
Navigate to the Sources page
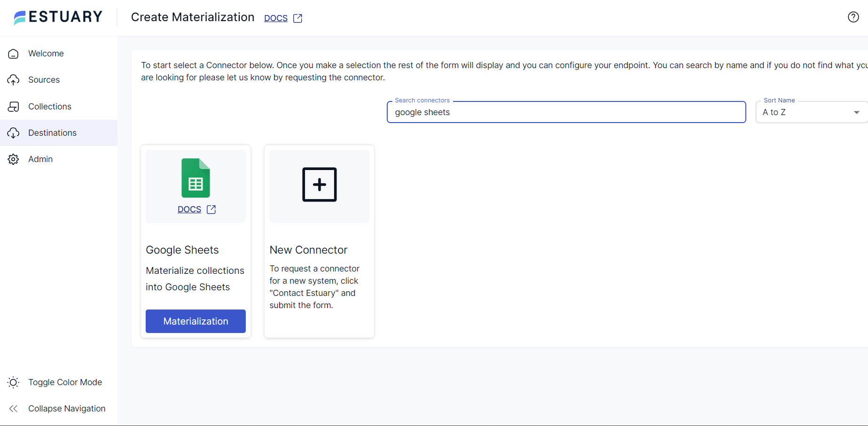[x=44, y=79]
